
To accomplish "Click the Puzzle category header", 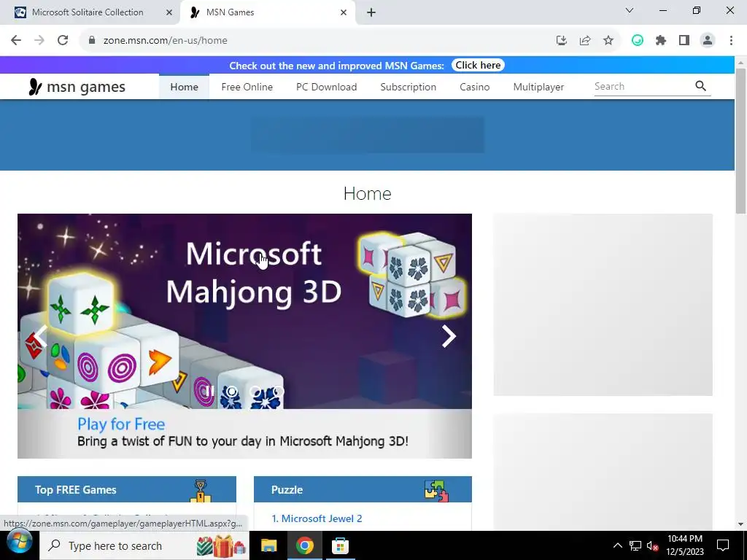I will click(x=363, y=489).
